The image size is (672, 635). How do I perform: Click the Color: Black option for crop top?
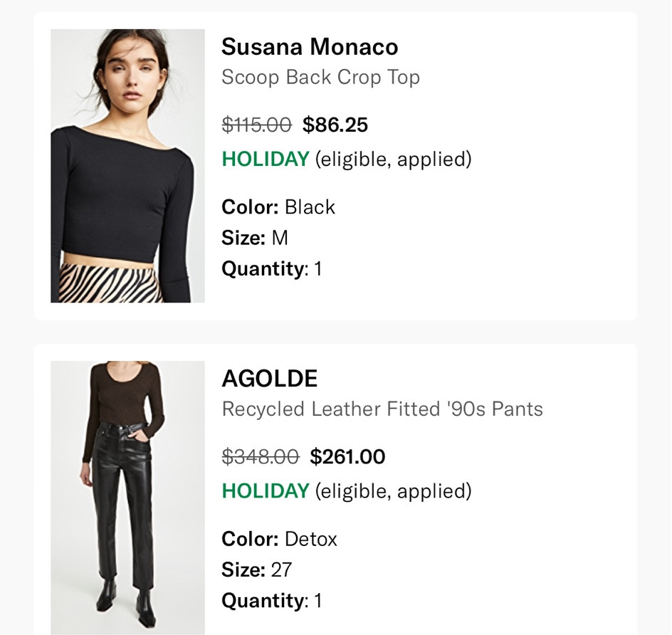(x=278, y=206)
